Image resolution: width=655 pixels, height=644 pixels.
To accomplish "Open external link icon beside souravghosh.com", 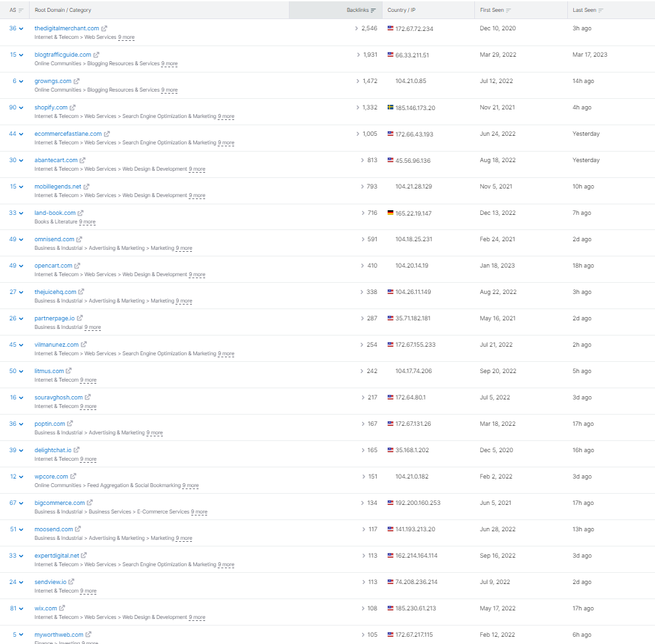I will (87, 397).
